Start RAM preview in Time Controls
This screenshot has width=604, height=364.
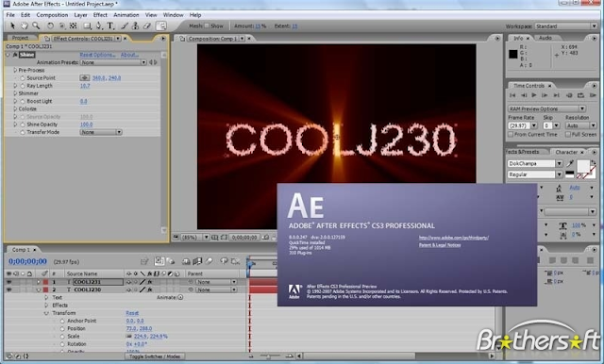pos(593,95)
